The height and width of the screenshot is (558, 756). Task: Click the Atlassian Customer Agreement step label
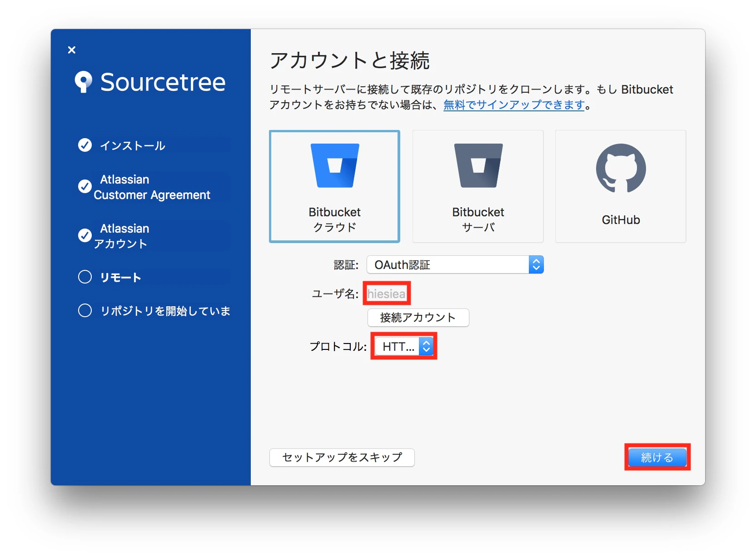coord(152,187)
